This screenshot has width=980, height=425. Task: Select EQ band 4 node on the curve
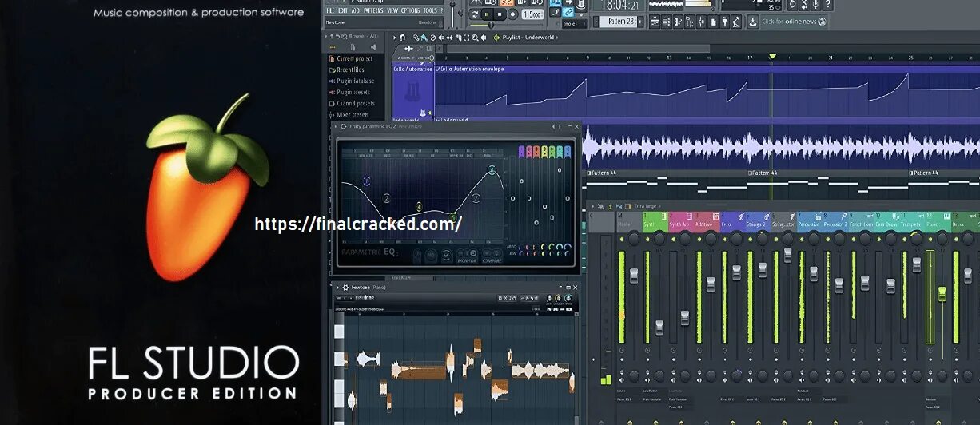click(419, 207)
